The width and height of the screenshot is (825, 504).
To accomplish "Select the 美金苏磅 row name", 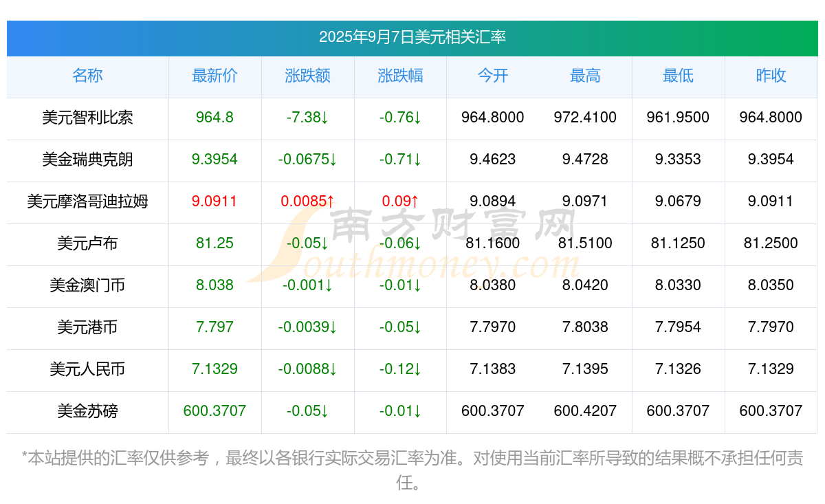I will click(x=87, y=411).
